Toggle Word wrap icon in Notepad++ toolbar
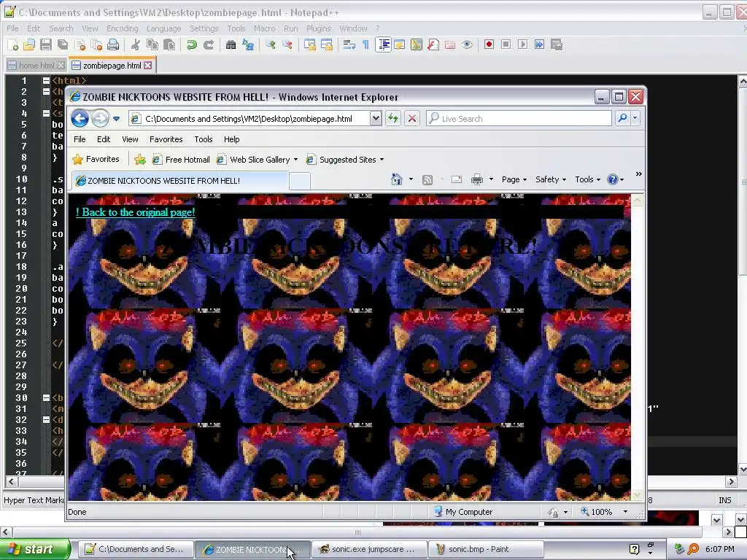 [x=349, y=44]
